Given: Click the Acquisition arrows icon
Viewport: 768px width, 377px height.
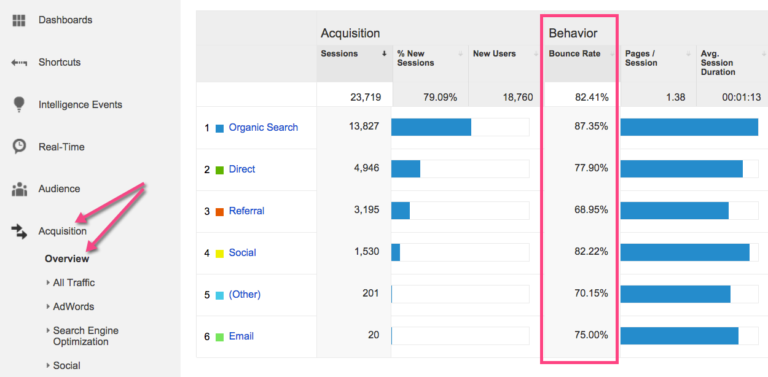Looking at the screenshot, I should point(19,231).
